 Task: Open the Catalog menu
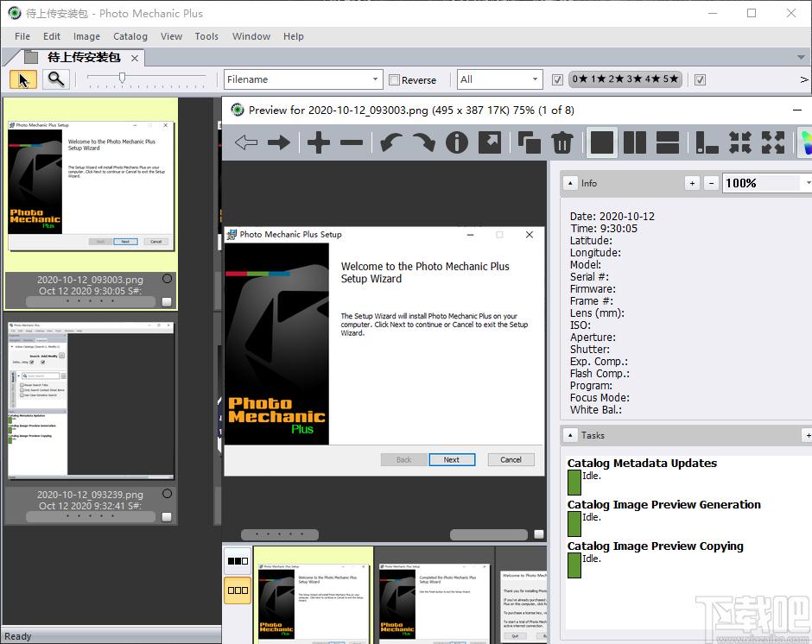[x=130, y=36]
